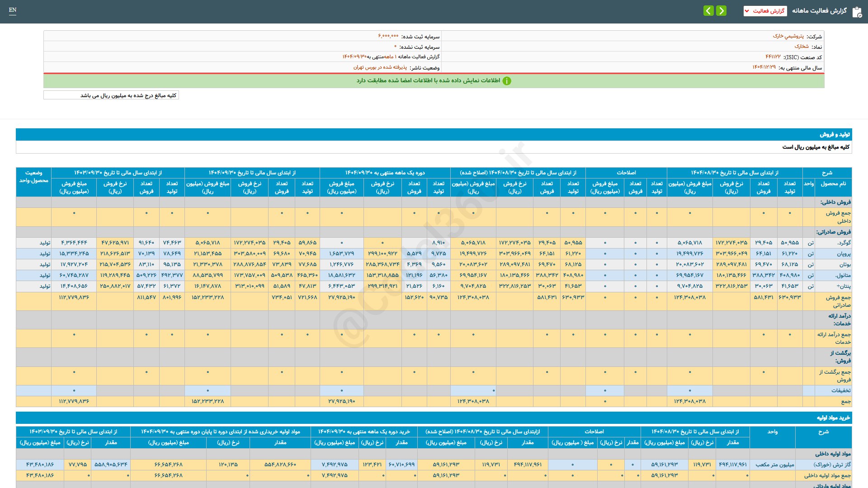Click the ISIC industry code value ۴۴۱۱۲۲
Viewport: 868px width, 488px height.
point(773,57)
